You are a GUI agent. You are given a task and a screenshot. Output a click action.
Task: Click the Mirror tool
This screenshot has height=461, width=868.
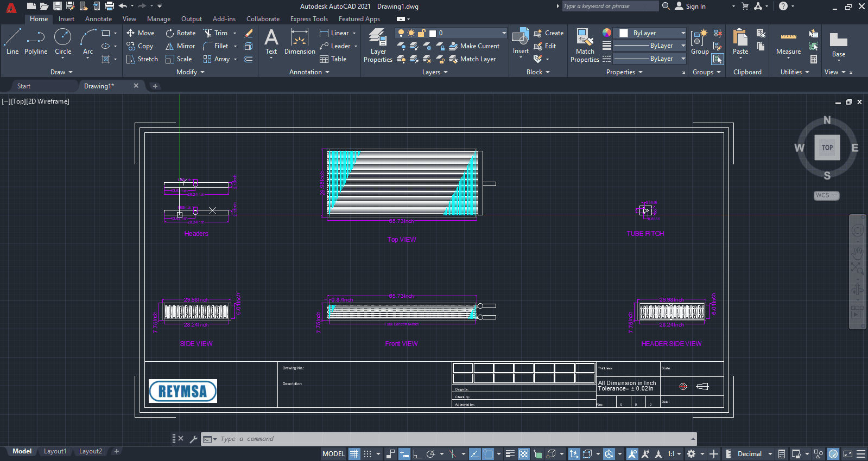pos(180,46)
